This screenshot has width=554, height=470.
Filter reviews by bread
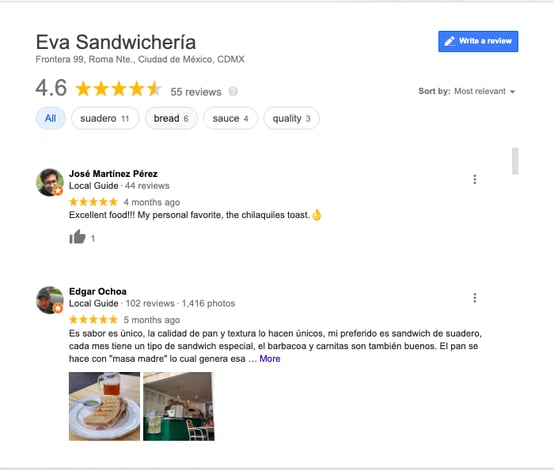pyautogui.click(x=171, y=118)
